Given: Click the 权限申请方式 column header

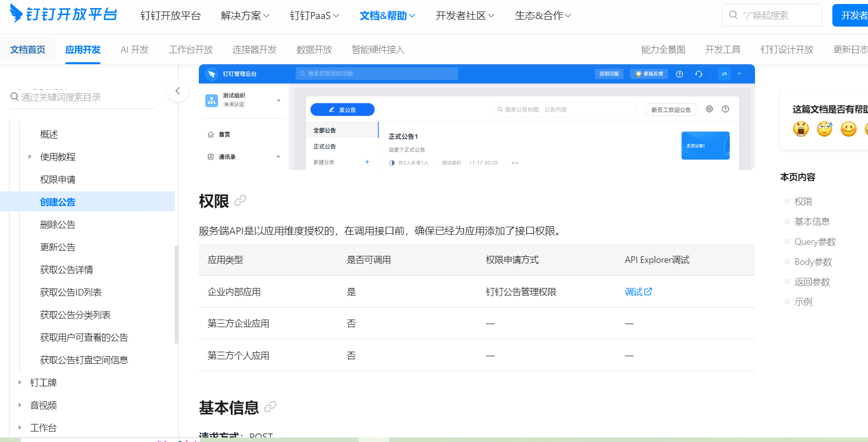Looking at the screenshot, I should [x=512, y=259].
